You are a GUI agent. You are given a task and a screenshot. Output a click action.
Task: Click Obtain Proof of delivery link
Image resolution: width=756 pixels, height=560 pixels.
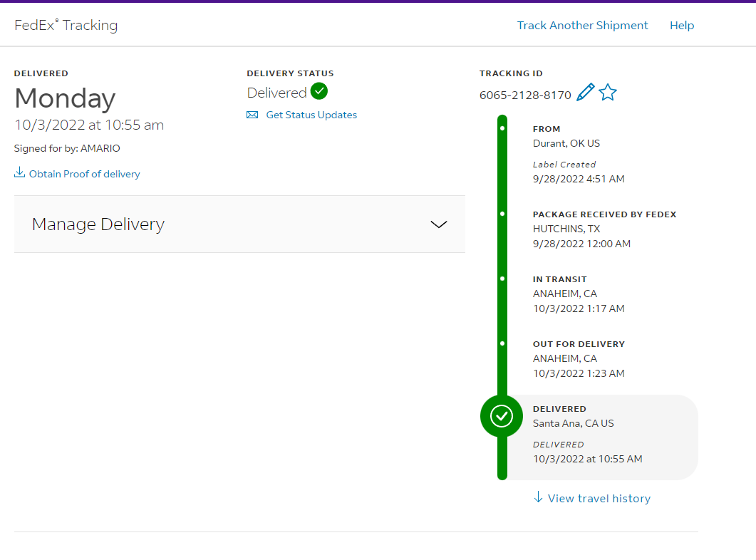tap(84, 174)
